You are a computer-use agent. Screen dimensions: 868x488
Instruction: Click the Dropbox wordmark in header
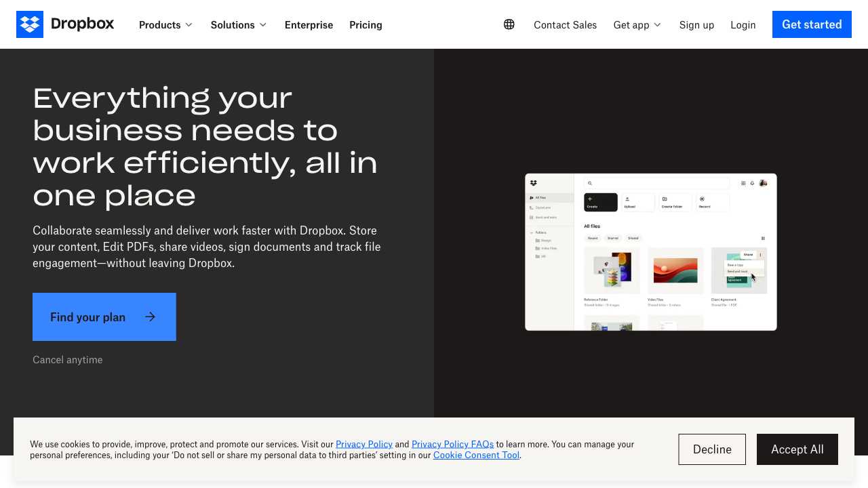tap(83, 24)
